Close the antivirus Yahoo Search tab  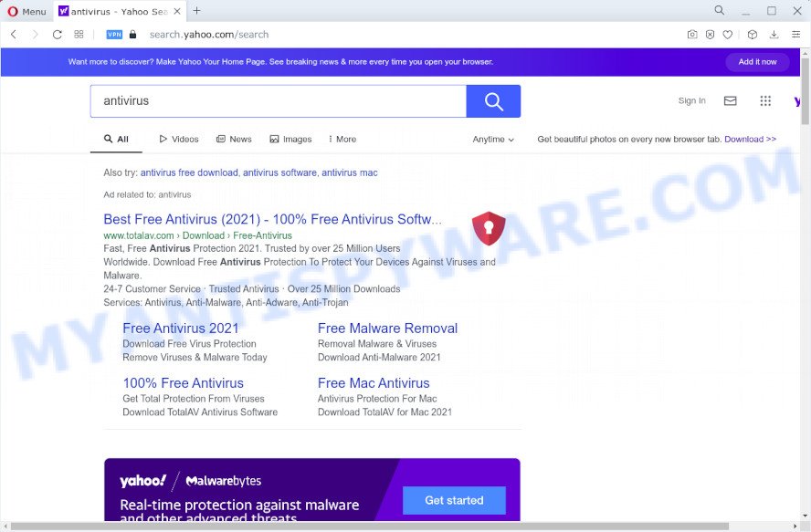point(177,11)
